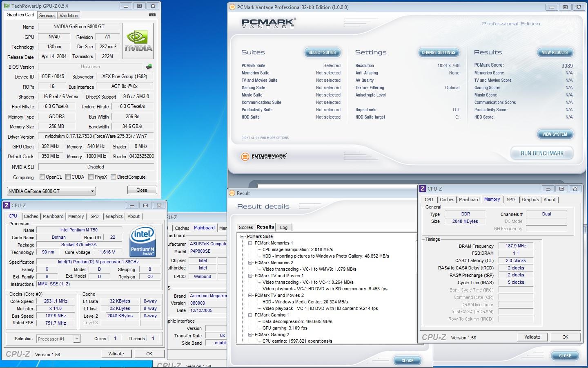Open the Scores tab in Result details

246,227
